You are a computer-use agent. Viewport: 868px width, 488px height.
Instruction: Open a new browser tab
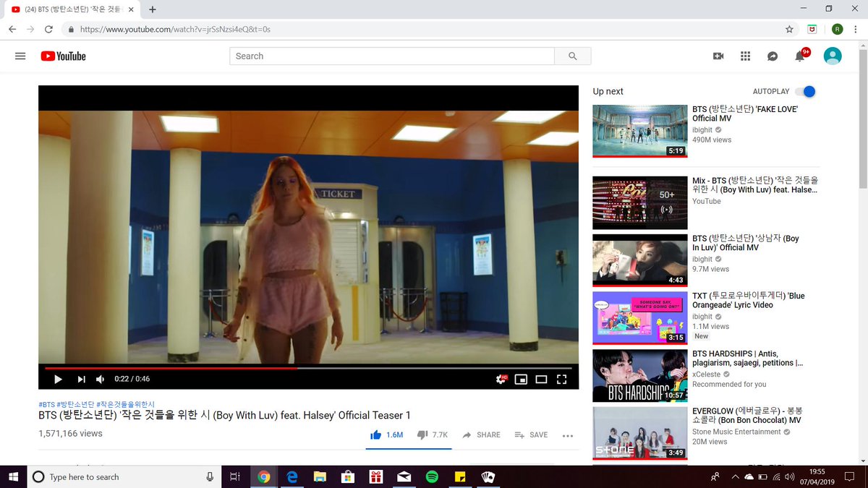coord(153,9)
